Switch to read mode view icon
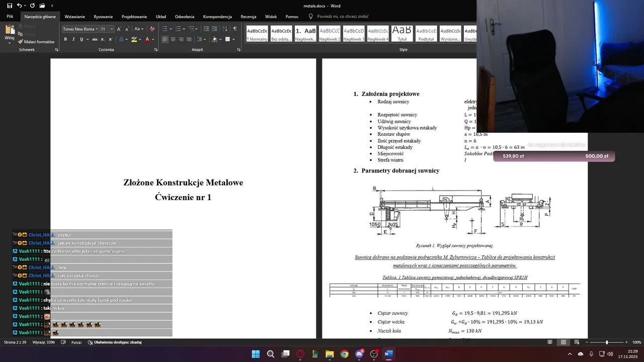This screenshot has height=362, width=644. coord(550,342)
